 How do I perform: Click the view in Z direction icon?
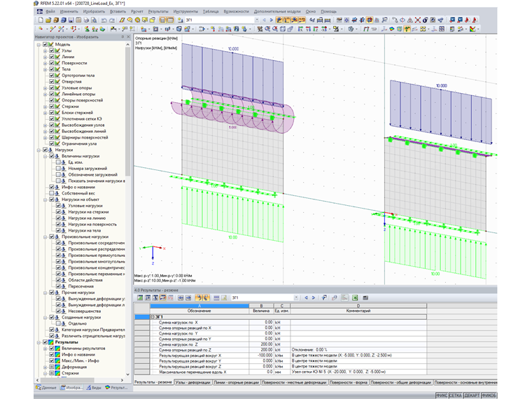click(316, 29)
